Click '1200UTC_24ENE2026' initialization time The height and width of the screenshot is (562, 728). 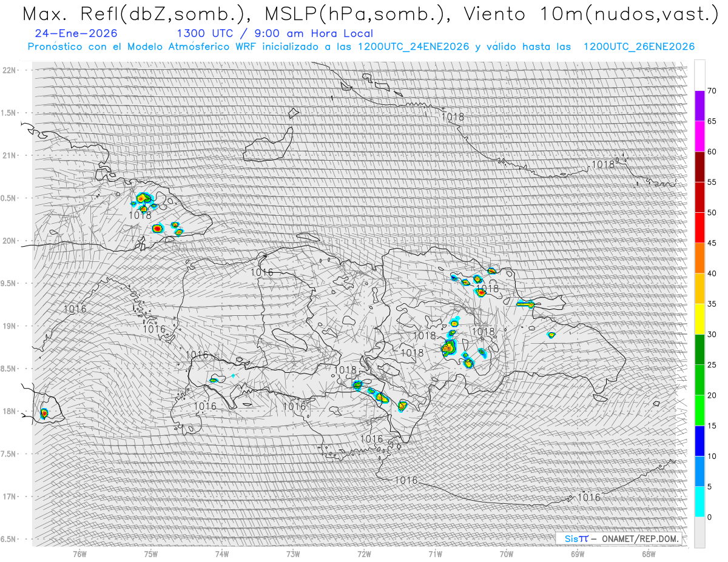[x=413, y=47]
